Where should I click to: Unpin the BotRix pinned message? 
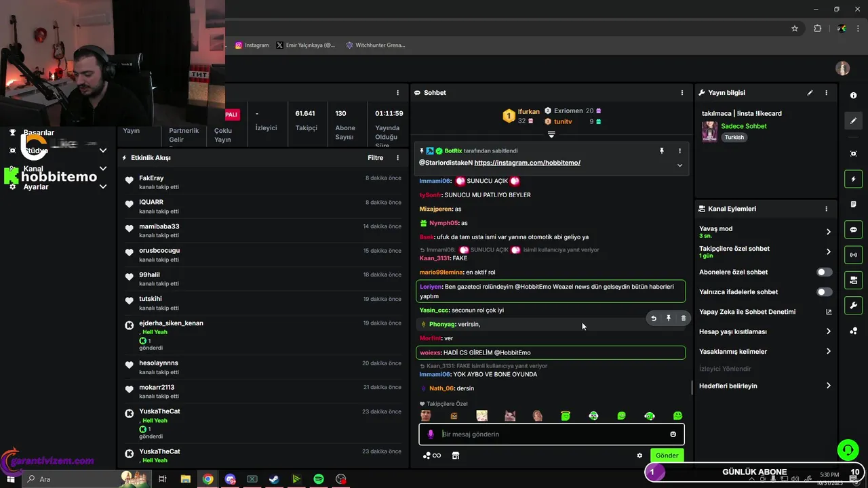662,150
